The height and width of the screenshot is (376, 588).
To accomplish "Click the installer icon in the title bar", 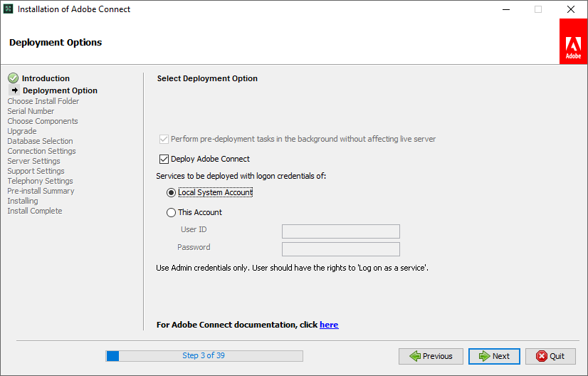I will 9,9.
